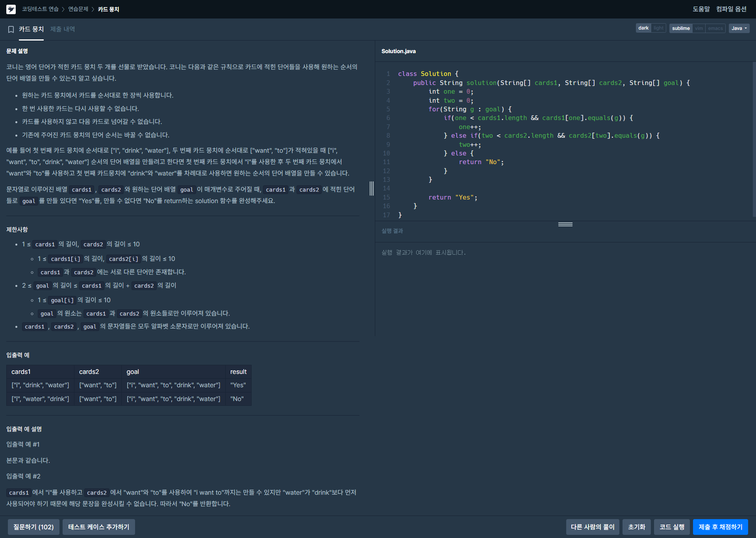Select the dark theme toggle
The width and height of the screenshot is (756, 538).
(643, 28)
